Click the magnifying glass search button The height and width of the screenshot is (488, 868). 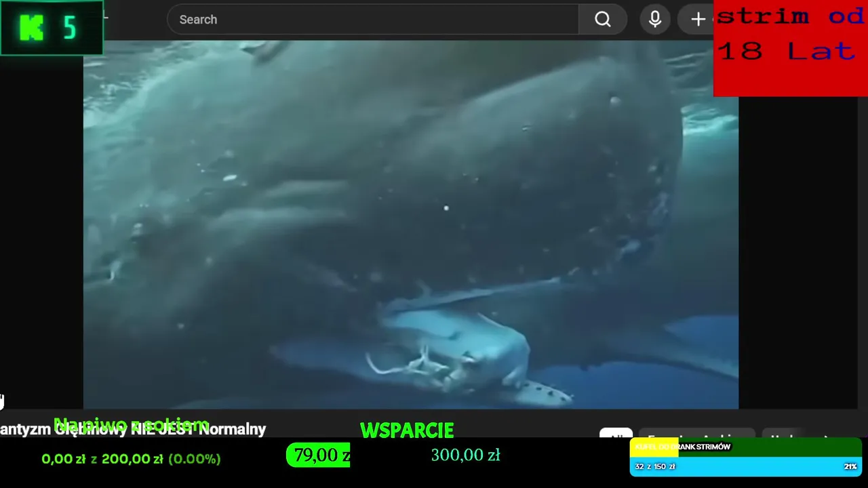click(603, 20)
